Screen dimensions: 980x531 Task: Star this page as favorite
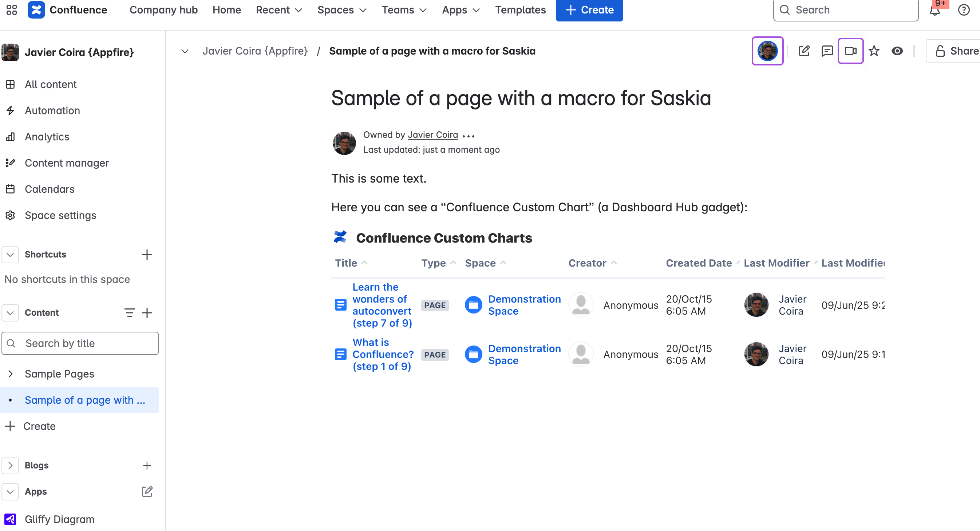pos(874,51)
